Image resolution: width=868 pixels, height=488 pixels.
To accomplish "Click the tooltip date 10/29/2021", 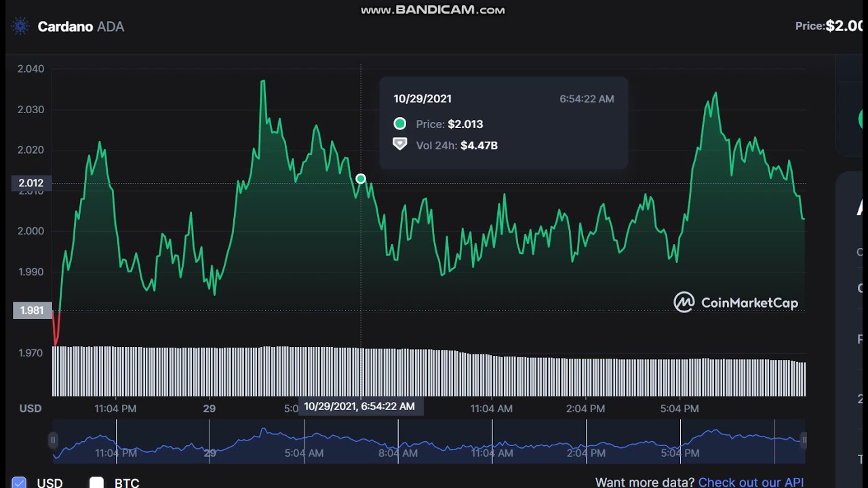I will (422, 98).
